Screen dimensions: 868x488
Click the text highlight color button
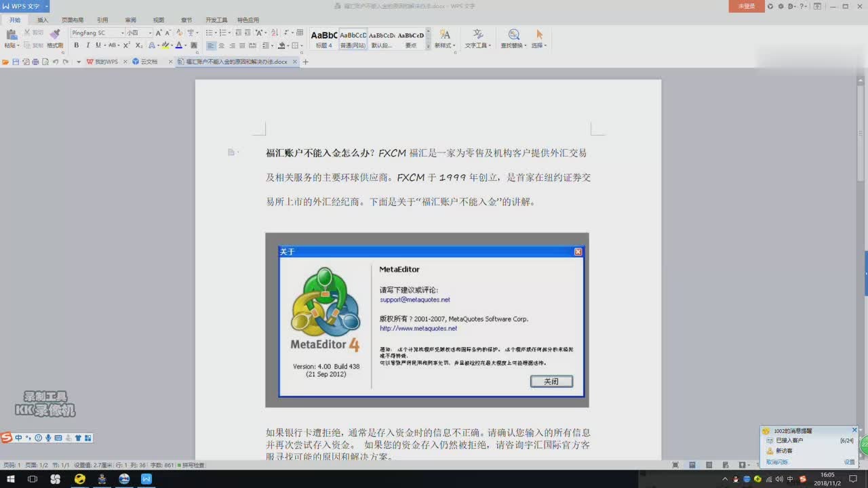(165, 45)
